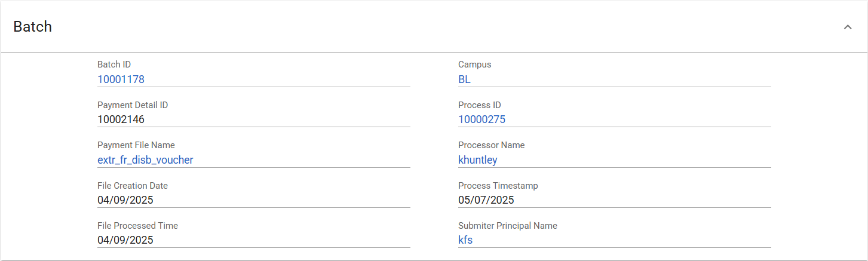Click the Submiter Principal Name label

(x=508, y=226)
